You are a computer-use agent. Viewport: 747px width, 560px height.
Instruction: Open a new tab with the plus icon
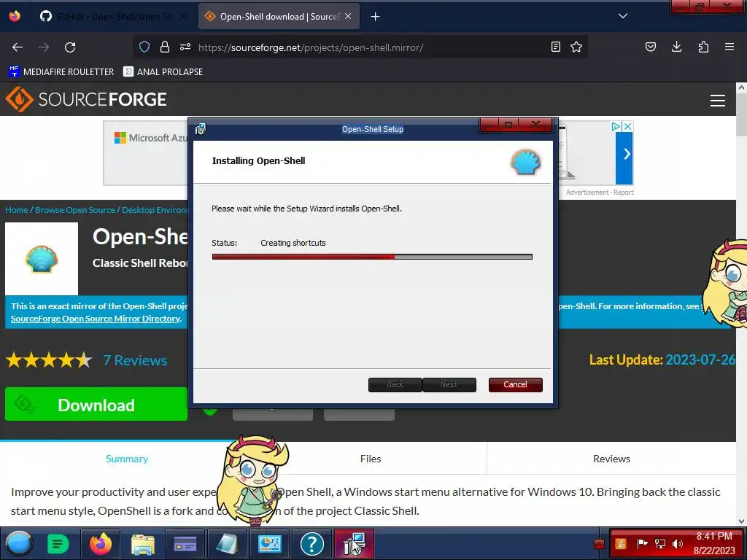376,17
